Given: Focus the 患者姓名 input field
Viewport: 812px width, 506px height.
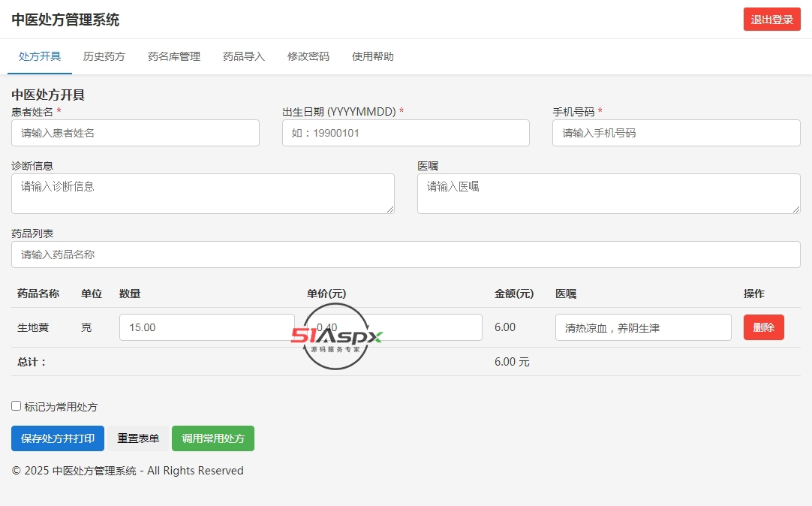Looking at the screenshot, I should tap(135, 133).
